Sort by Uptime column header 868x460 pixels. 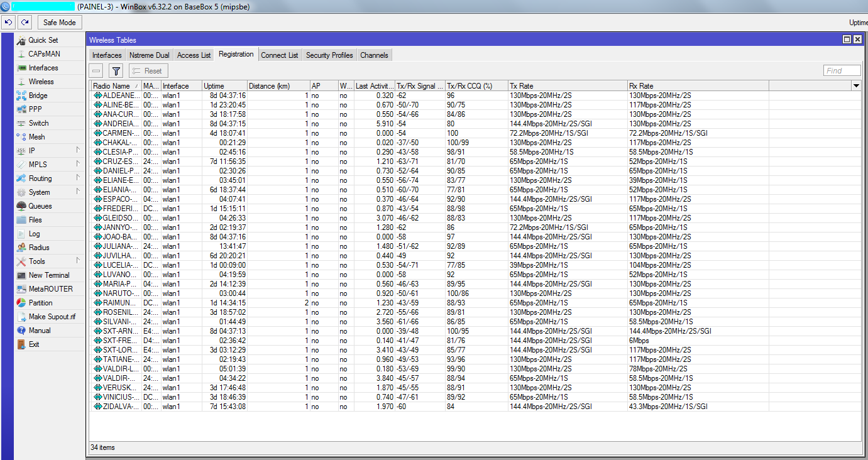[x=224, y=86]
